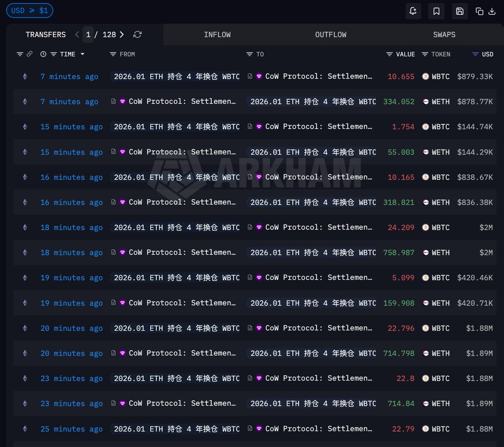Click Ethereum icon on 22.79 WBTC row
This screenshot has height=447, width=504.
point(25,429)
